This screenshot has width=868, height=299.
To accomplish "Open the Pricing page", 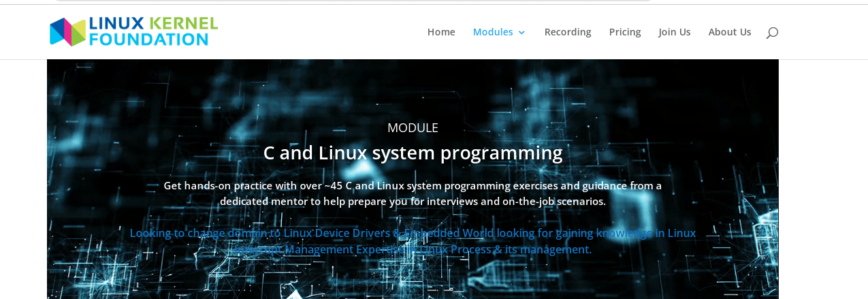I will pyautogui.click(x=625, y=32).
